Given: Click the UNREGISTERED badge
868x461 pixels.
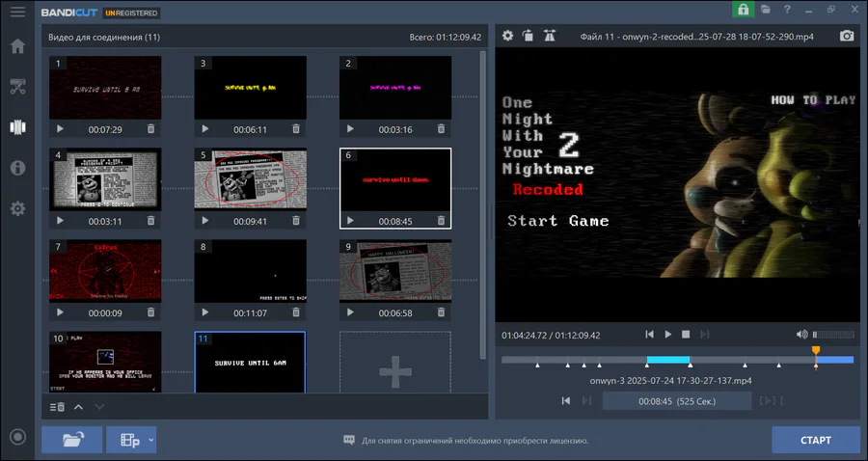Looking at the screenshot, I should click(132, 13).
